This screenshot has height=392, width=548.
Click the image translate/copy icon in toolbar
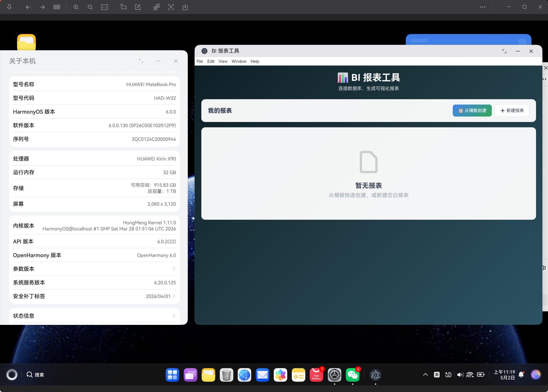point(156,7)
